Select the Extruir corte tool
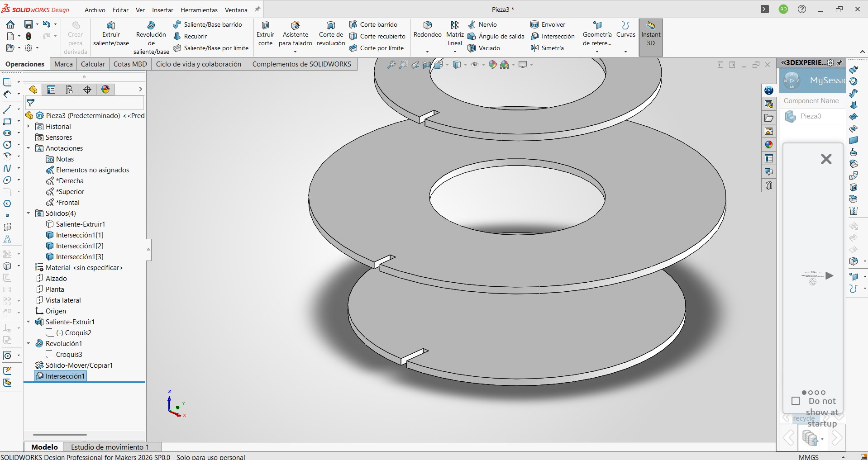The height and width of the screenshot is (460, 868). (x=265, y=34)
